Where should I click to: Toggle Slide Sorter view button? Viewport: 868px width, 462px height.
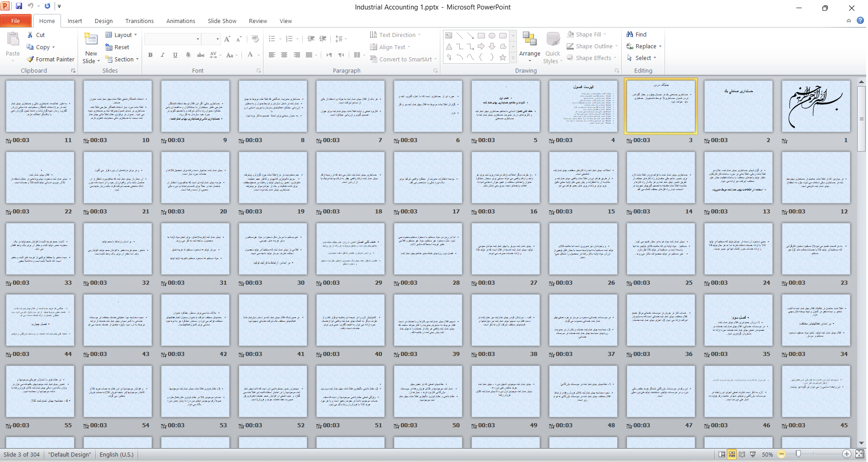click(x=732, y=454)
